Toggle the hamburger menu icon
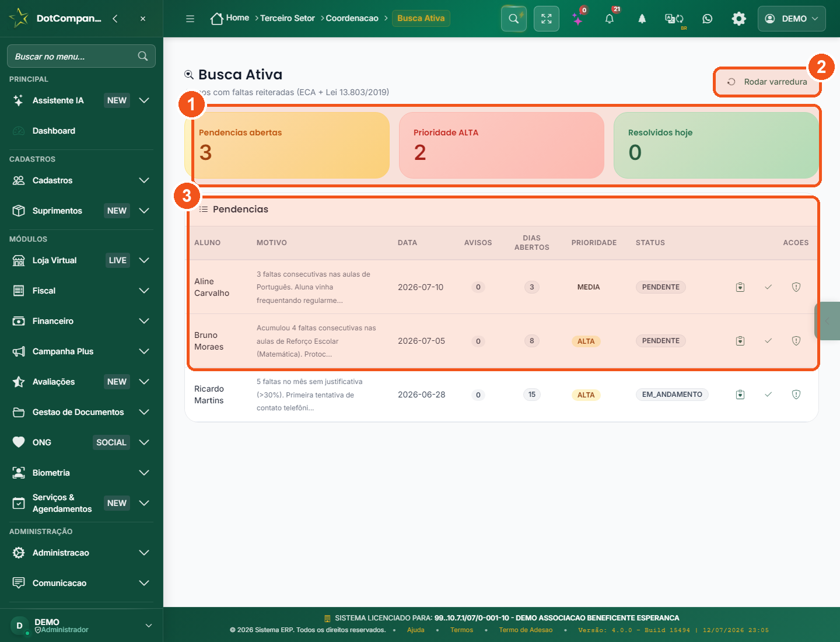 190,19
